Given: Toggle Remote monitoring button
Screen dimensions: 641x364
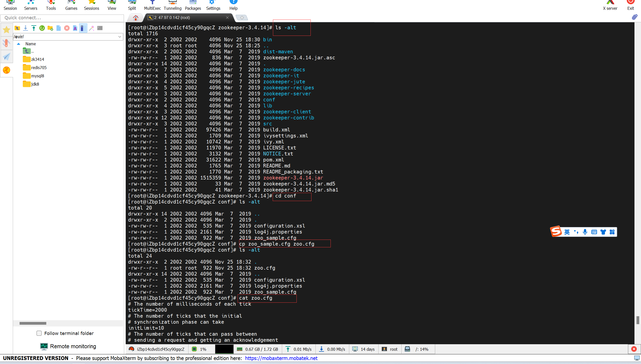Looking at the screenshot, I should [x=68, y=346].
